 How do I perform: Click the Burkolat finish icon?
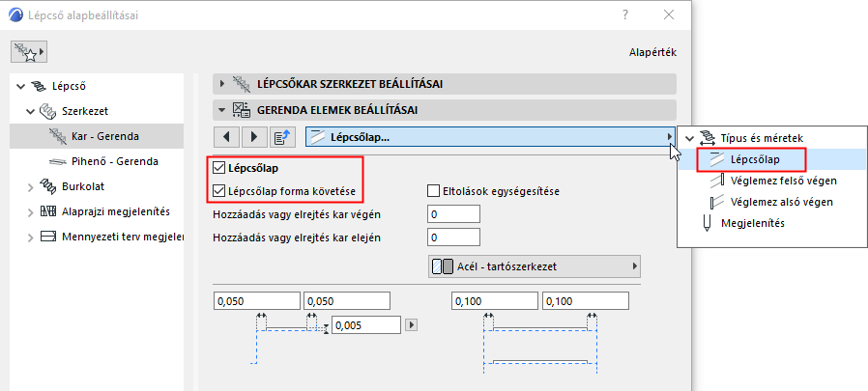pos(47,186)
